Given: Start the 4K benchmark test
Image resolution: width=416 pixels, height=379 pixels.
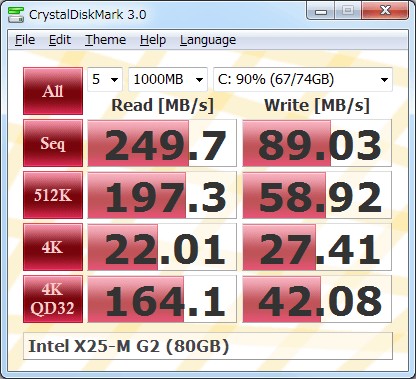Looking at the screenshot, I should coord(53,247).
